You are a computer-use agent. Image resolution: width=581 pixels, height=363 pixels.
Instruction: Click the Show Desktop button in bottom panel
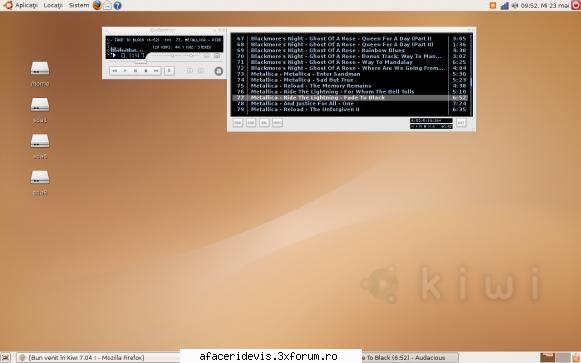(x=6, y=357)
